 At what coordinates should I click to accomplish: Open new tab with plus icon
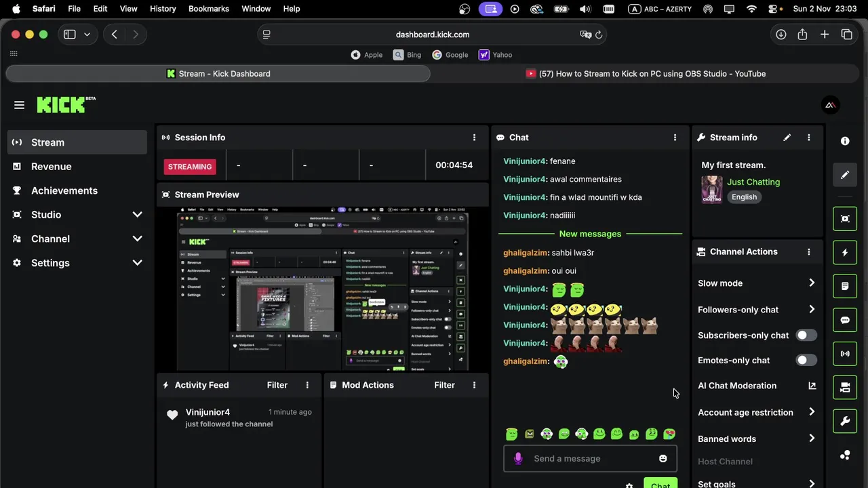(825, 35)
